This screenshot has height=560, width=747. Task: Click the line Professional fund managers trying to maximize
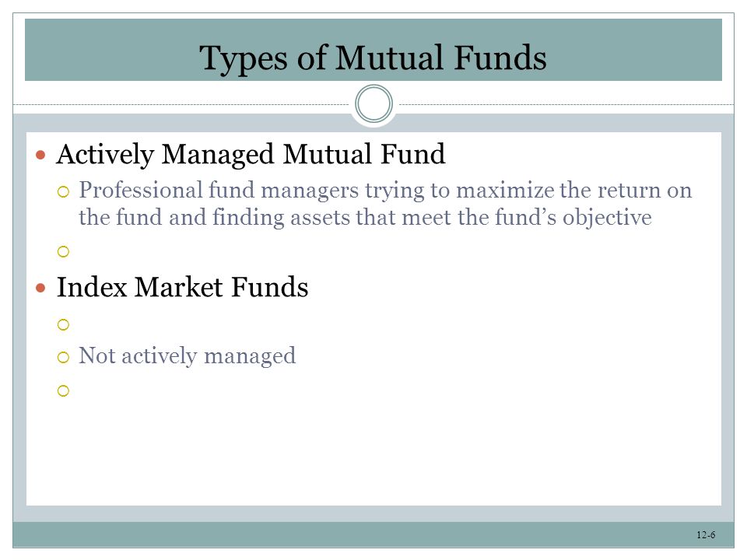click(x=385, y=191)
